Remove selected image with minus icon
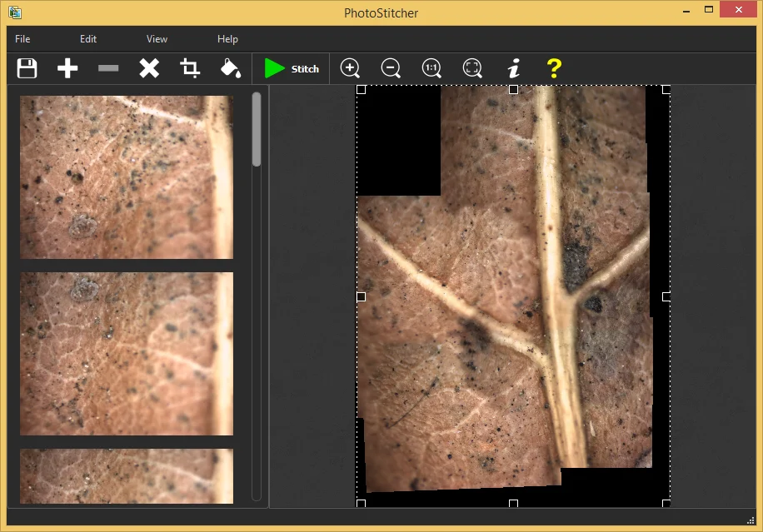This screenshot has height=532, width=763. tap(108, 68)
